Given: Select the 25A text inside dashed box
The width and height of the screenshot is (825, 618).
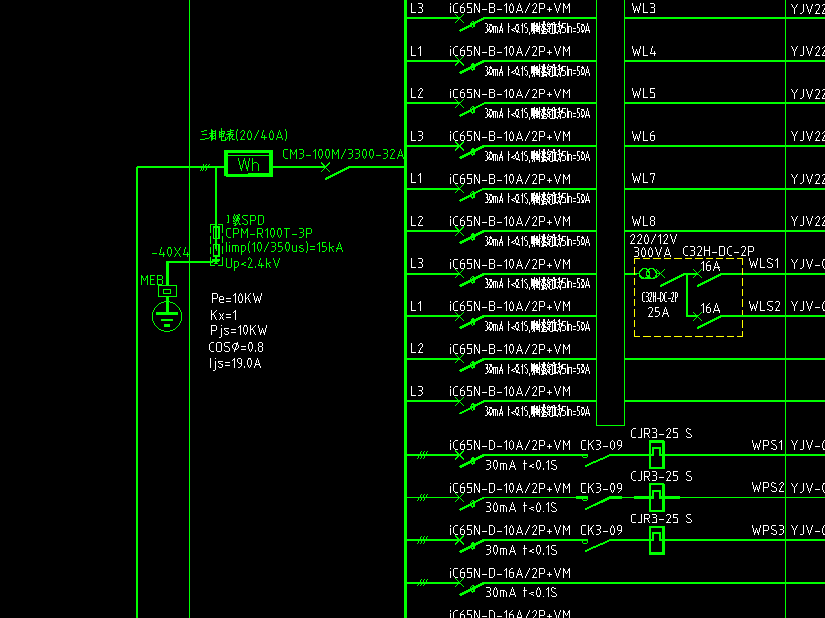Looking at the screenshot, I should [658, 312].
